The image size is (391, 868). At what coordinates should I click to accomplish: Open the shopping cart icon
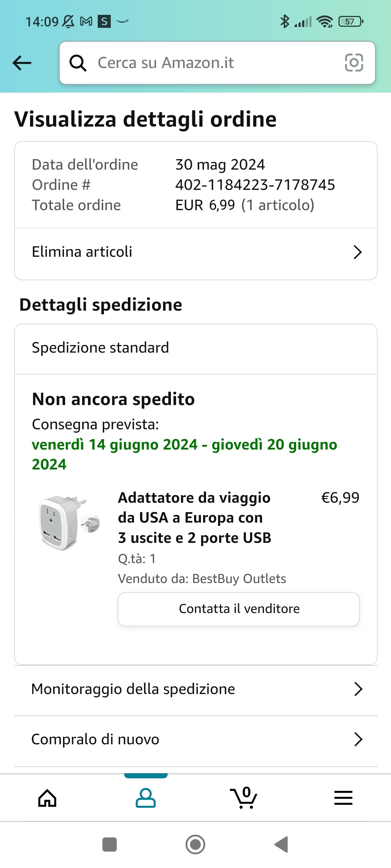(x=244, y=797)
